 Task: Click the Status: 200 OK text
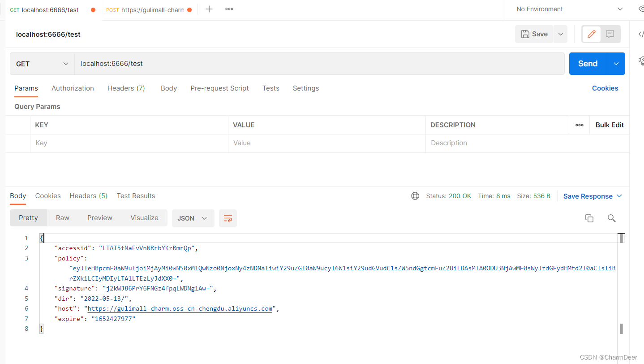tap(449, 196)
